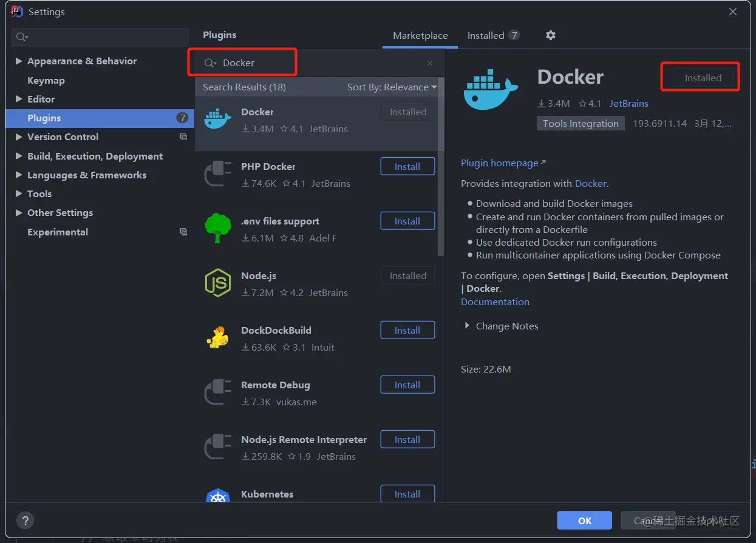Click the plugins settings gear icon
756x543 pixels.
pyautogui.click(x=551, y=35)
